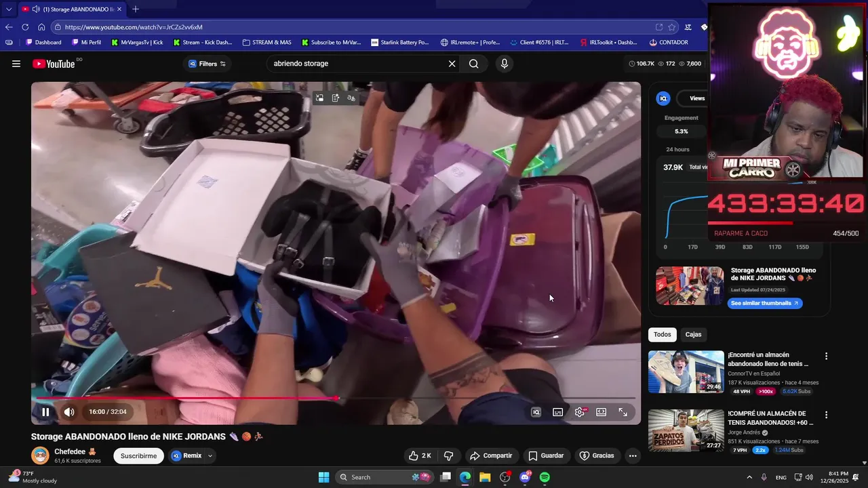This screenshot has height=488, width=868.
Task: Share the video via Compartir
Action: pos(491,455)
